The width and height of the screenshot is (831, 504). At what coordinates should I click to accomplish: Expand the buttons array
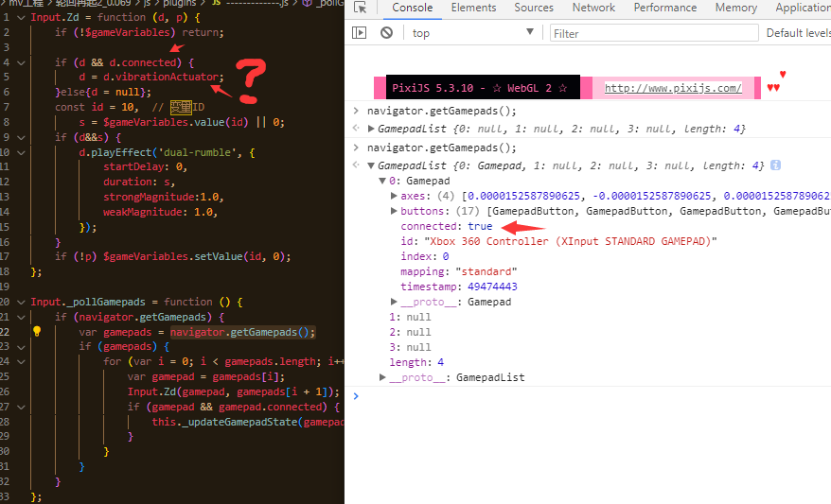(394, 211)
